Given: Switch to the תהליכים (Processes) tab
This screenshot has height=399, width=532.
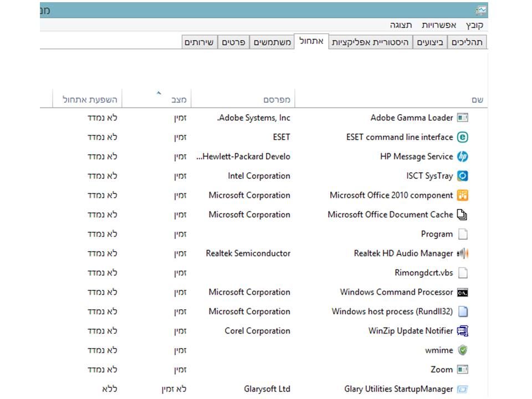Looking at the screenshot, I should [467, 42].
